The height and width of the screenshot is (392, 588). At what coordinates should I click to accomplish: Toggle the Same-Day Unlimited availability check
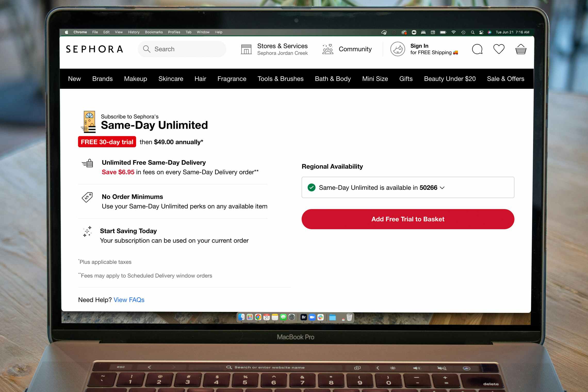pyautogui.click(x=444, y=187)
